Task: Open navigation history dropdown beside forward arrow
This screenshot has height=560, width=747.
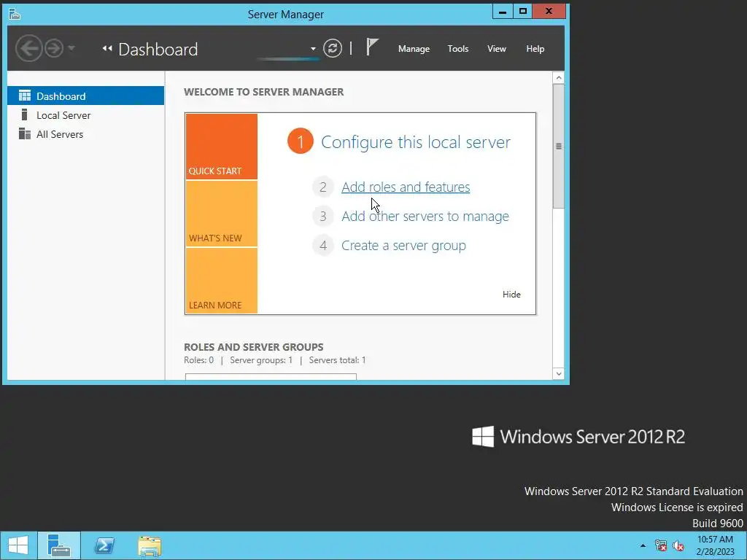Action: [71, 48]
